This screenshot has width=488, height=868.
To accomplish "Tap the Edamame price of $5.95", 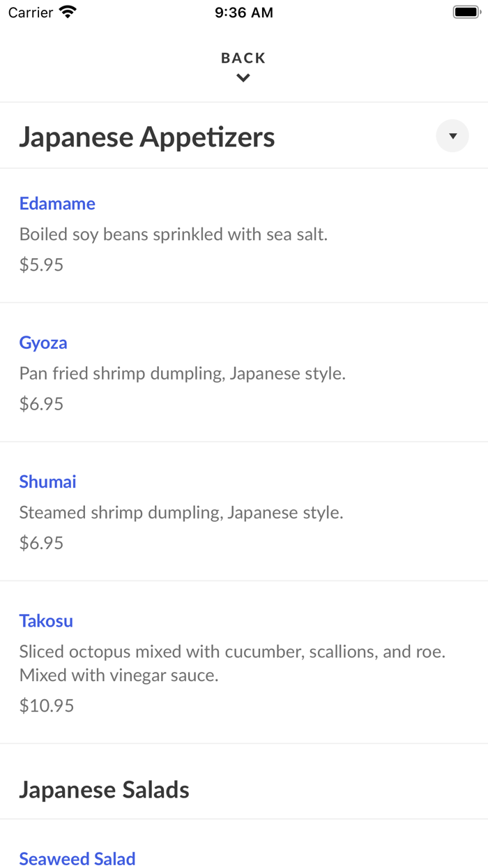I will 41,264.
